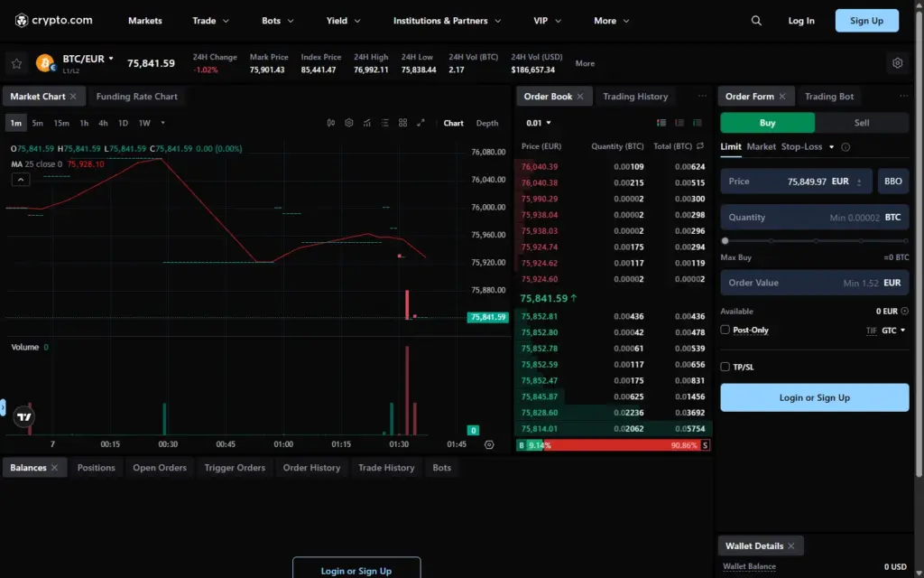Close the Market Chart tab
Screen dimensions: 924x578
(x=73, y=96)
